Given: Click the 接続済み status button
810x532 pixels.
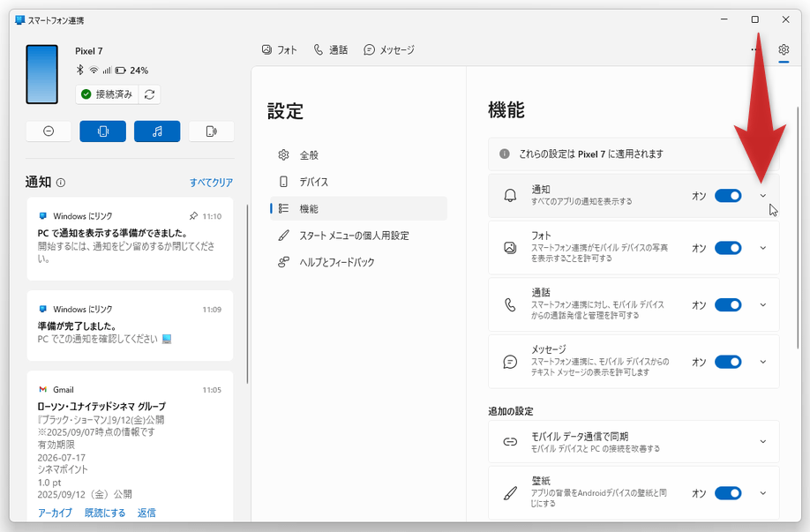Looking at the screenshot, I should 108,94.
